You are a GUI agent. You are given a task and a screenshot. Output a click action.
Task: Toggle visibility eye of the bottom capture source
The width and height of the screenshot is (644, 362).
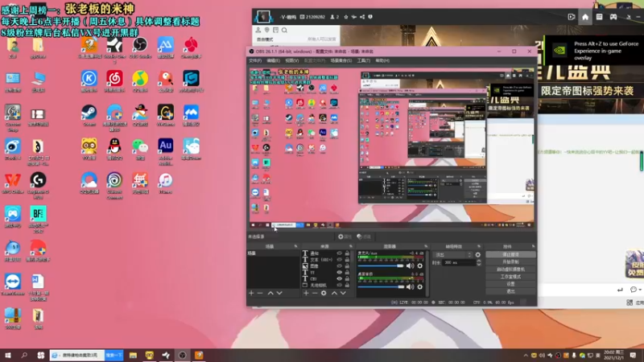339,285
